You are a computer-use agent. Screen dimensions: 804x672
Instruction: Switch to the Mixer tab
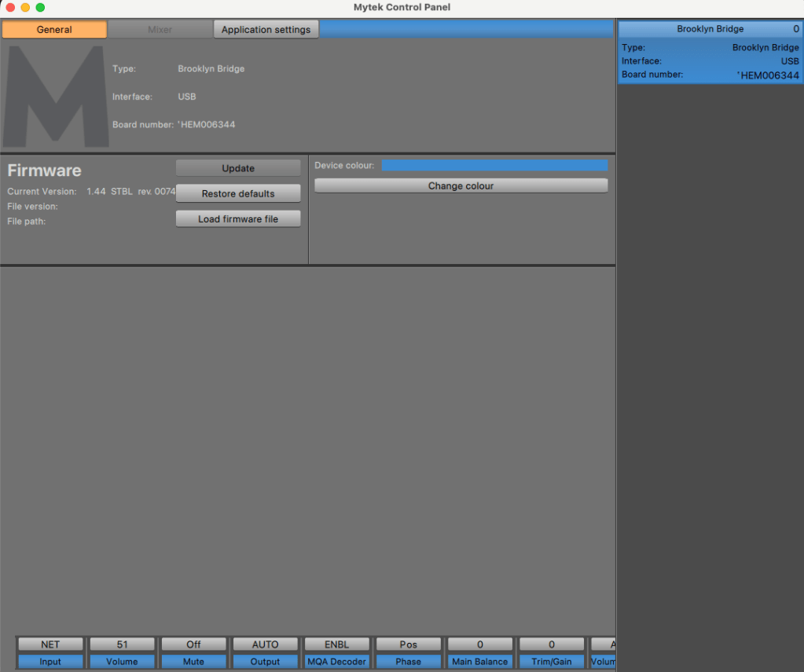(160, 30)
